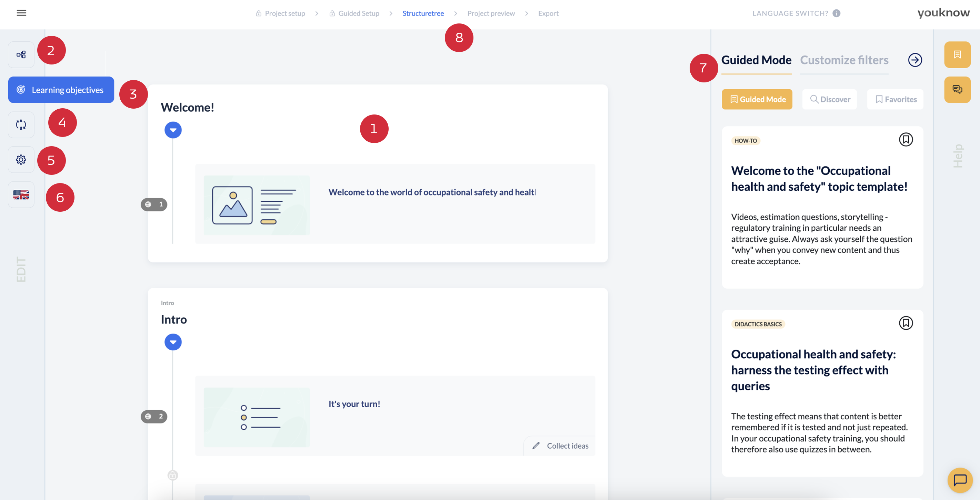980x500 pixels.
Task: Collapse the Intro section arrow
Action: click(x=173, y=342)
